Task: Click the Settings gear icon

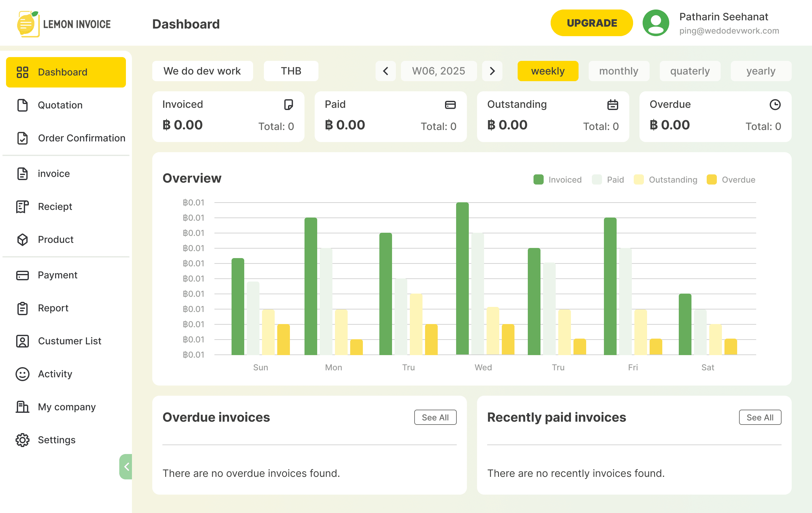Action: (22, 440)
